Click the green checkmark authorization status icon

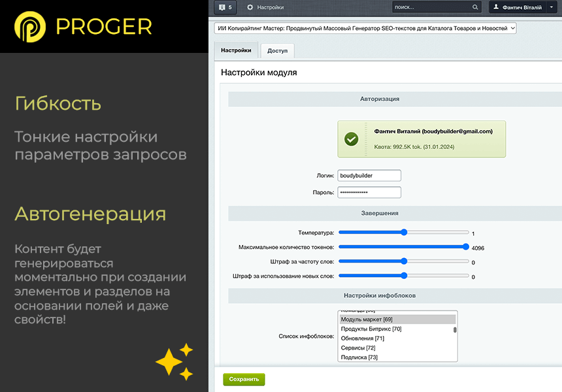[x=352, y=139]
